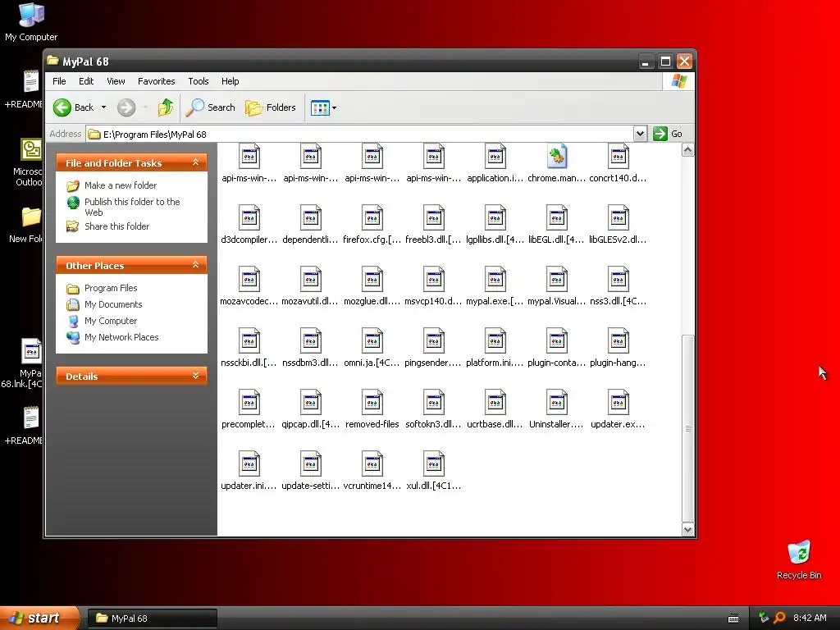
Task: Click Publish this folder to the Web
Action: [132, 207]
